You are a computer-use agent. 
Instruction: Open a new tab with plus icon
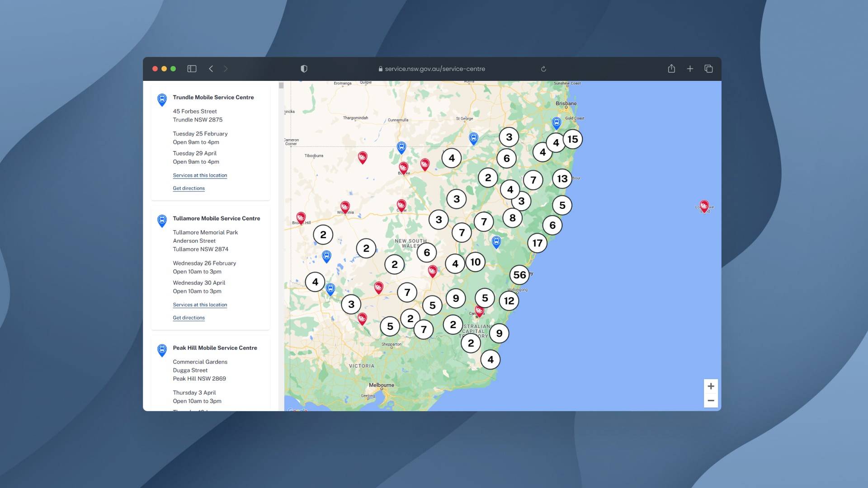690,69
